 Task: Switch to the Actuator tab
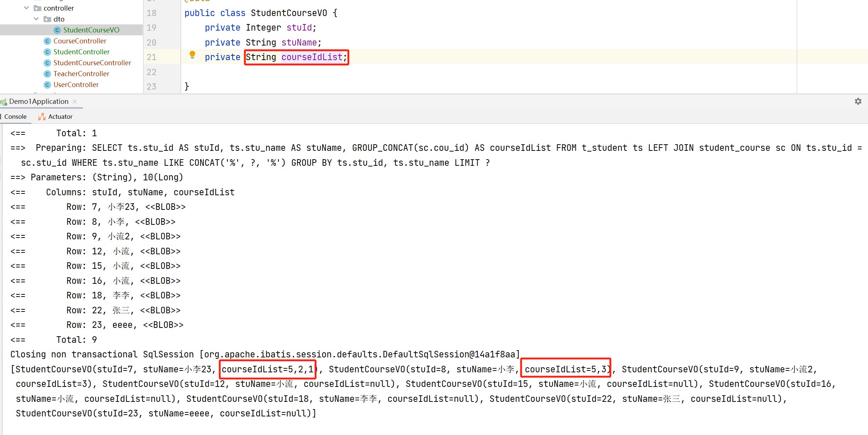(x=60, y=117)
